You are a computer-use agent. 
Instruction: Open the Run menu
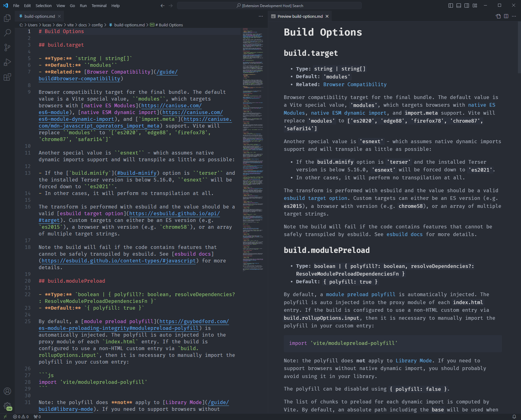[x=83, y=6]
